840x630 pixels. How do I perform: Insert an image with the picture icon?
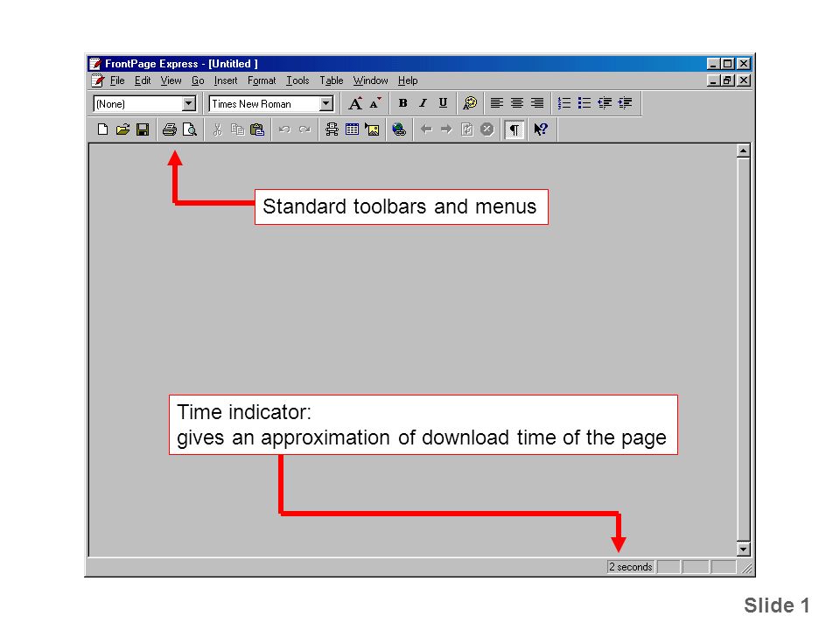tap(373, 129)
